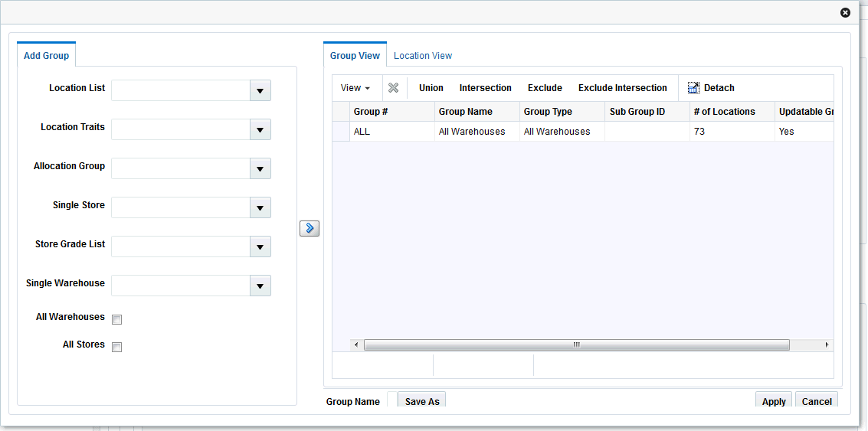Enable the All Stores checkbox

116,347
